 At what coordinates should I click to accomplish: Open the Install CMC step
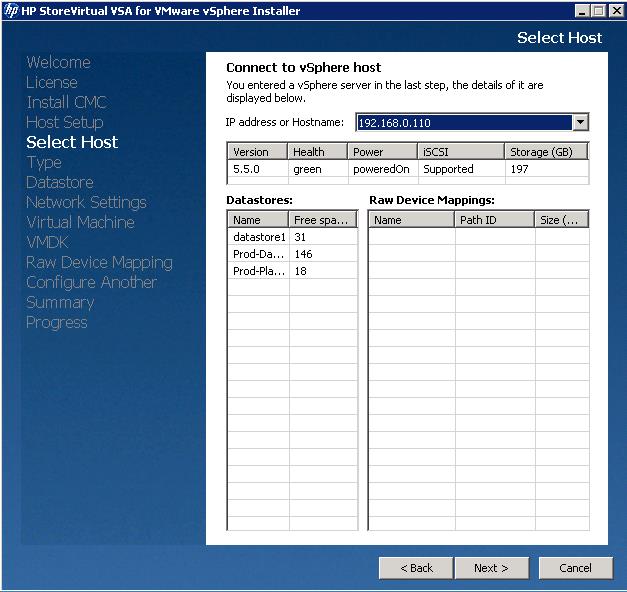(66, 102)
